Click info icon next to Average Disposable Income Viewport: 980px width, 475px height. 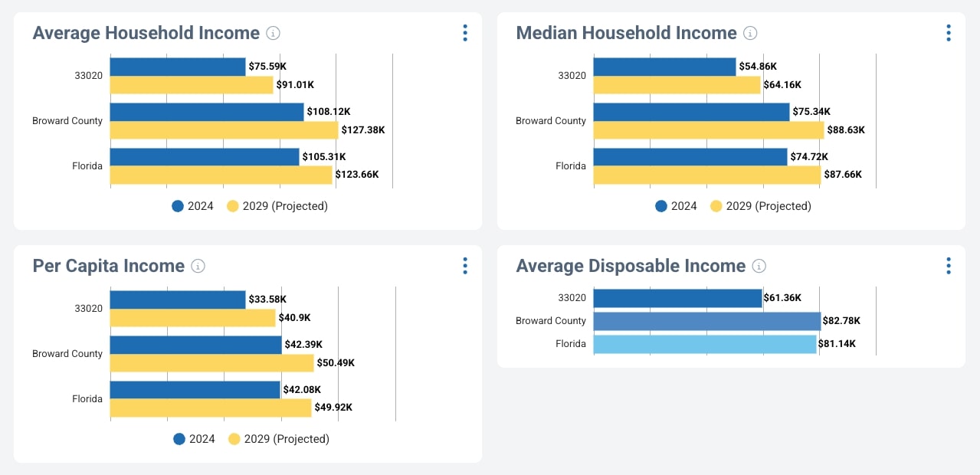click(759, 266)
